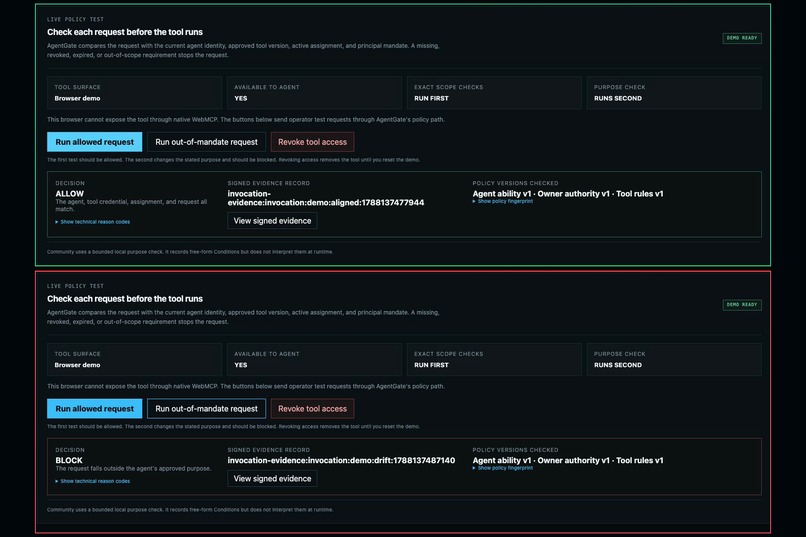Click the RUNS SECOND value in the ALLOW panel

coord(618,98)
